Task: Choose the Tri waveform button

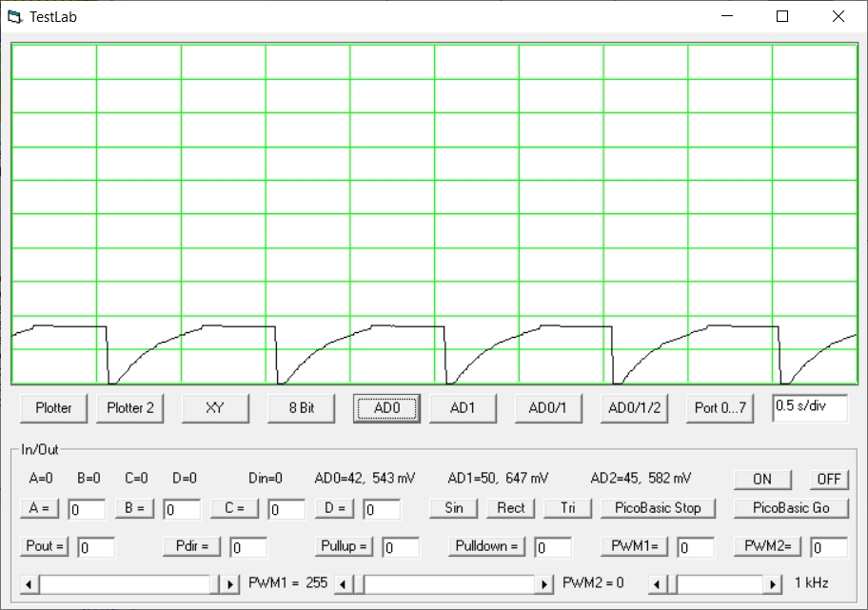Action: [568, 507]
